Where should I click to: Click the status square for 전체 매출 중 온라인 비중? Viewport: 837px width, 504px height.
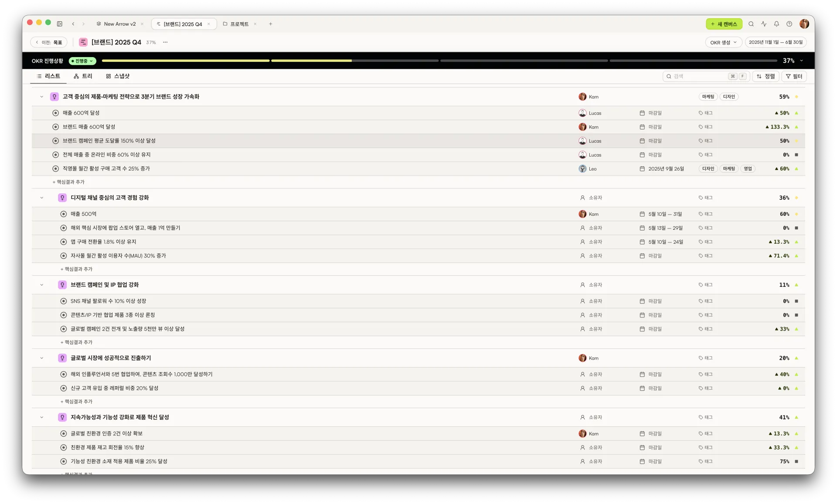click(796, 155)
